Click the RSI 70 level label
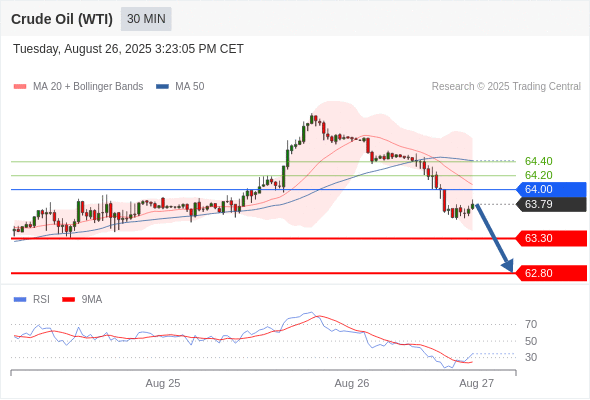 (x=531, y=324)
